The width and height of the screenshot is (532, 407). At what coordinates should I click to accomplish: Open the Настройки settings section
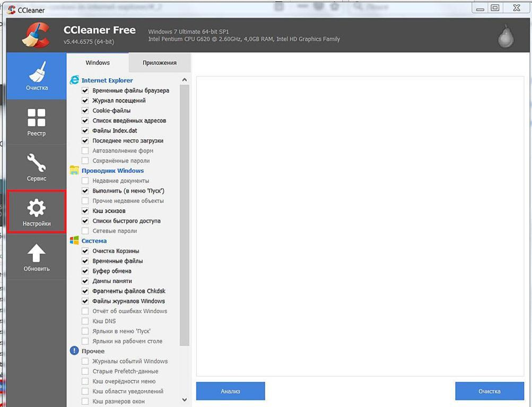tap(36, 212)
